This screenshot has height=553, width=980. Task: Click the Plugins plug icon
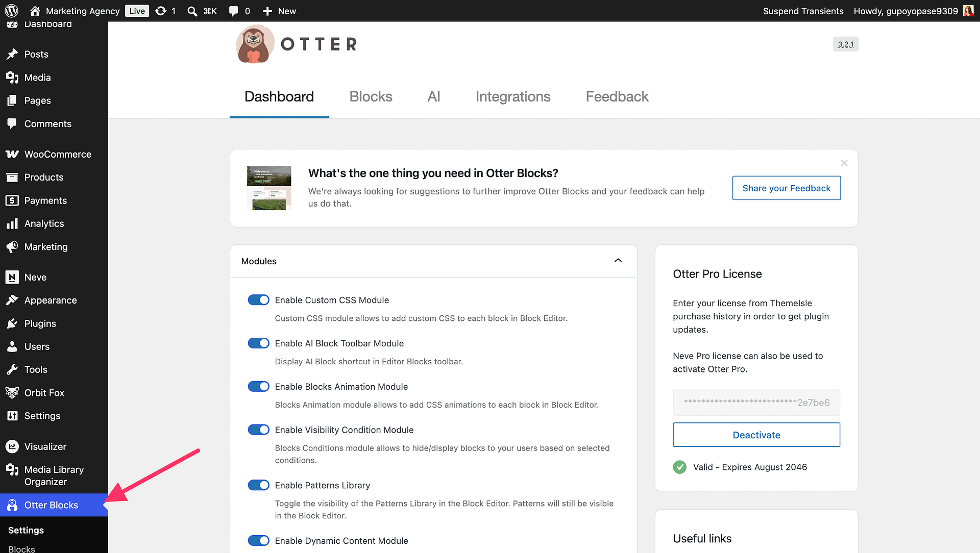(x=12, y=323)
